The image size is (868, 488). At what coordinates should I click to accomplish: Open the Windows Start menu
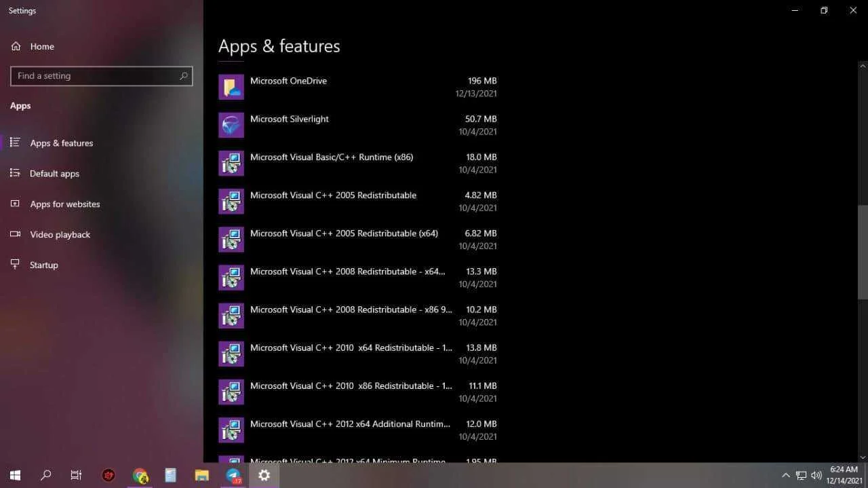[15, 475]
